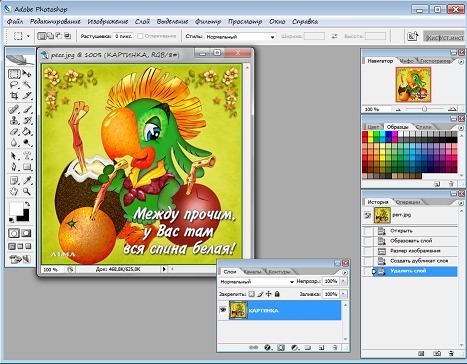Screen dimensions: 467x364
Task: Open the Выделение menu
Action: pos(172,22)
